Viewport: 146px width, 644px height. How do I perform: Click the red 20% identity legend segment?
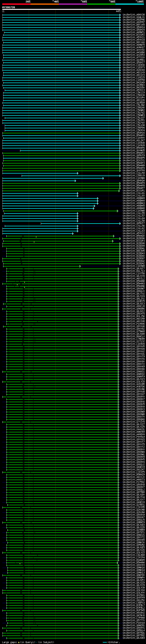(x=16, y=4)
